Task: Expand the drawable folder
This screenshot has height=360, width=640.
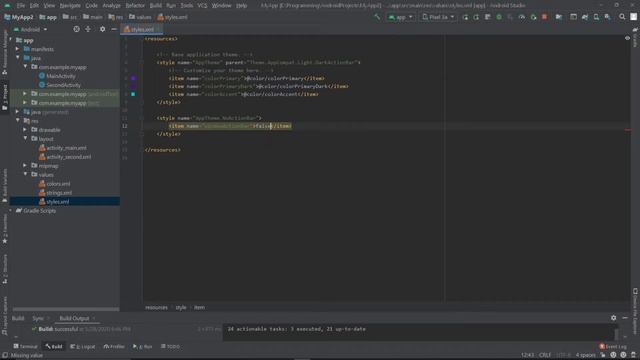Action: [25, 130]
